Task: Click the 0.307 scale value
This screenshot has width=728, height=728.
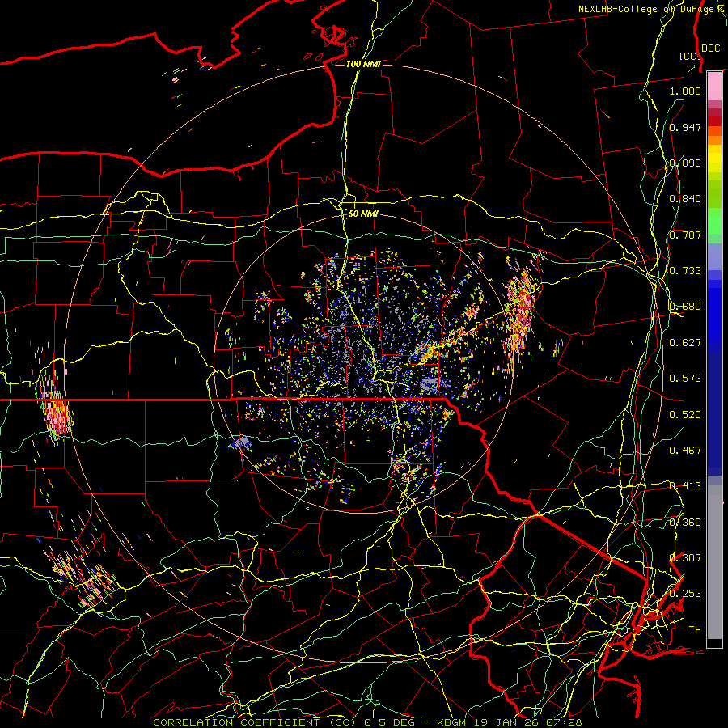Action: click(685, 558)
